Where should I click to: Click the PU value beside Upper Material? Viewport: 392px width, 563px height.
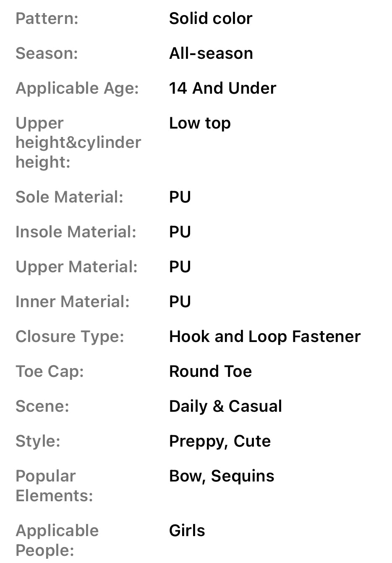tap(180, 267)
